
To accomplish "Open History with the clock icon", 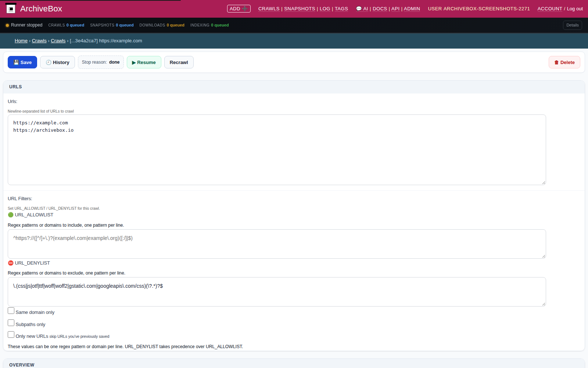I will (57, 62).
